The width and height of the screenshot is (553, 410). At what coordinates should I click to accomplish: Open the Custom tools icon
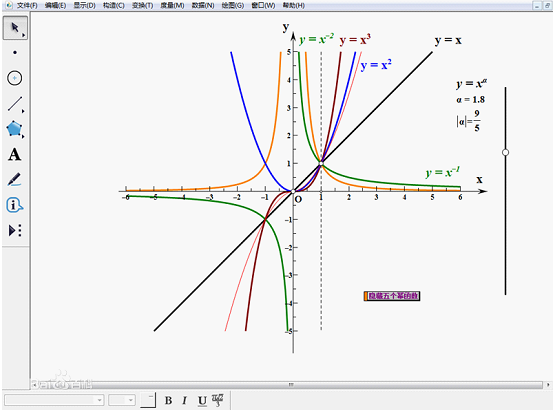point(15,231)
